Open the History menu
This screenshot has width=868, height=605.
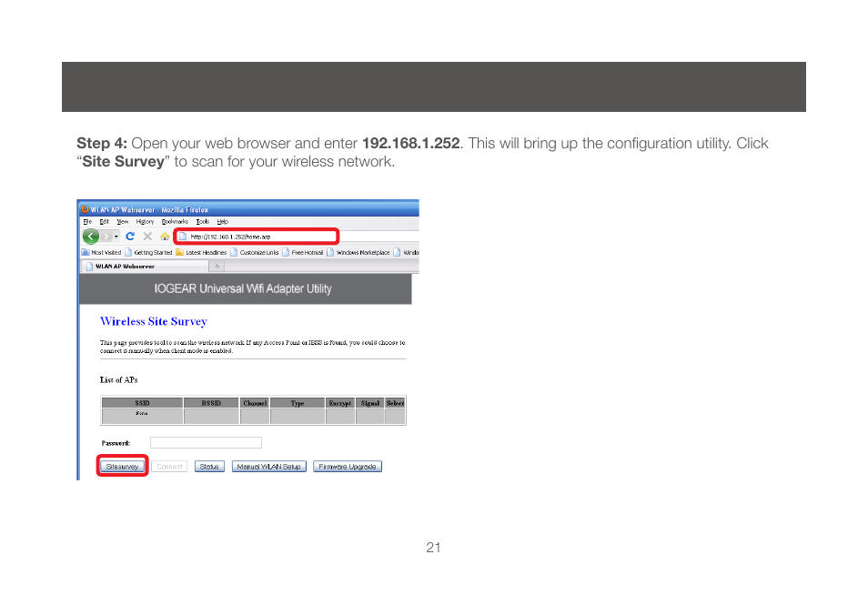[145, 221]
